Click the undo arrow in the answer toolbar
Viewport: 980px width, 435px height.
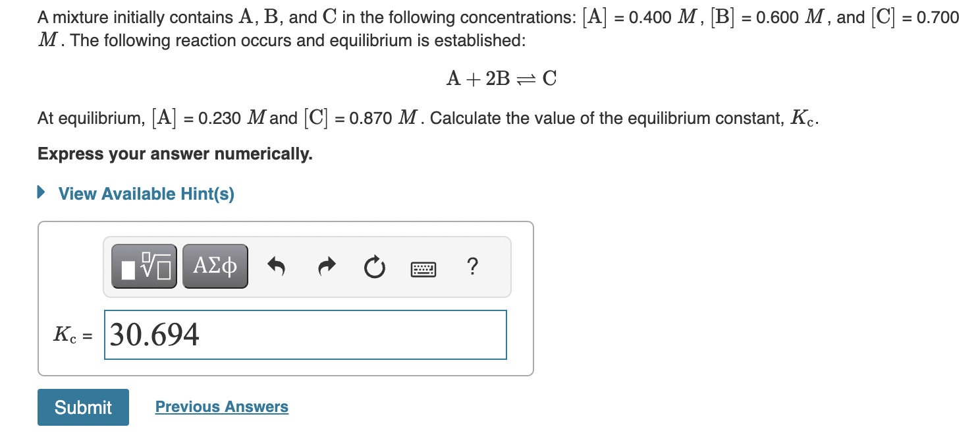[x=276, y=266]
